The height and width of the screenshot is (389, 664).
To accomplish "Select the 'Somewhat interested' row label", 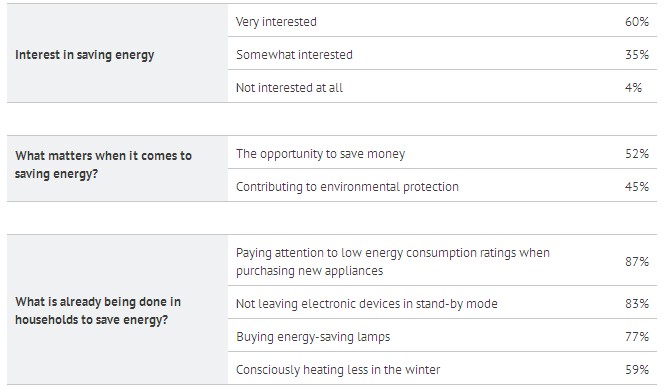I will [x=294, y=55].
